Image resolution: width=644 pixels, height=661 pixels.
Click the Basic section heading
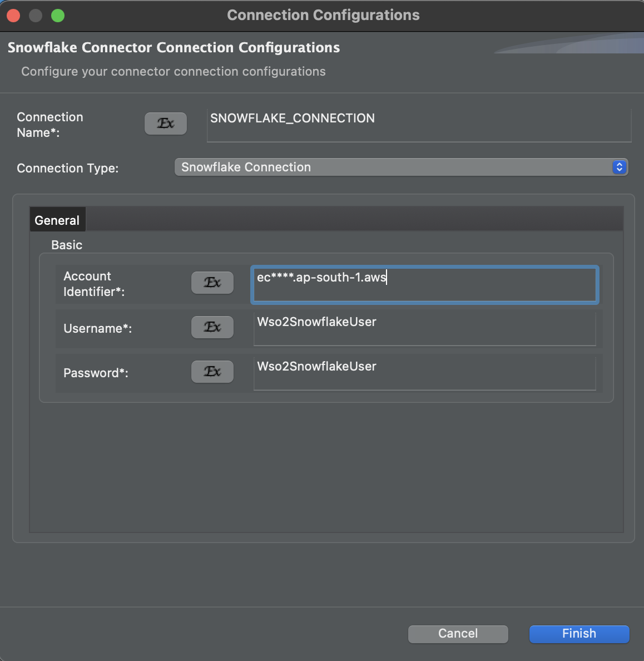[67, 245]
